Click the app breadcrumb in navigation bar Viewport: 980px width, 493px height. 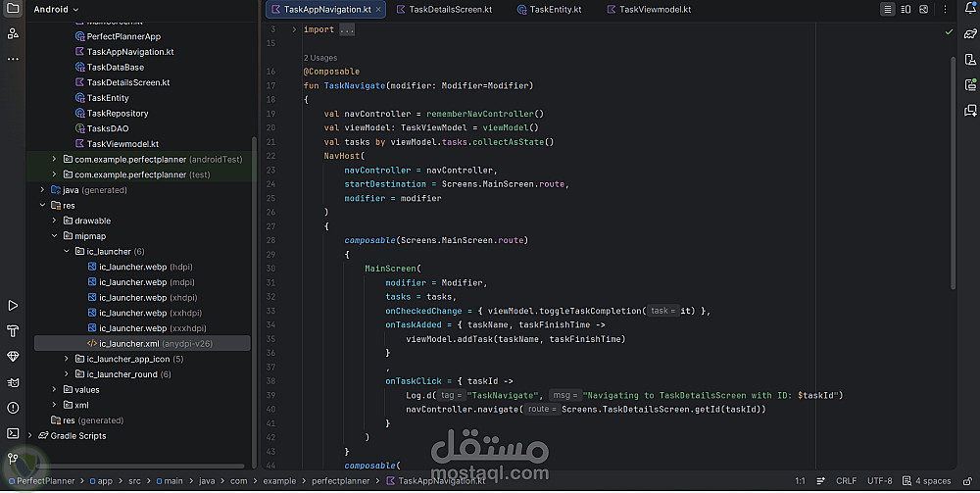click(101, 481)
